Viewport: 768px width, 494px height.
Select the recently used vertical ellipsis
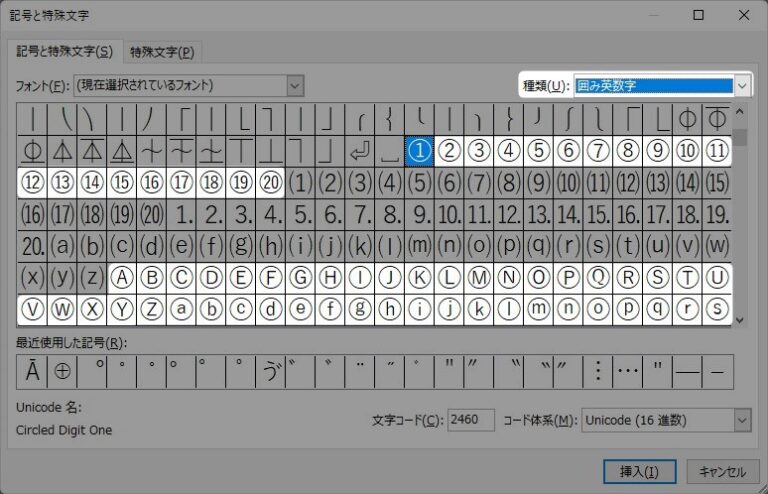click(x=597, y=371)
